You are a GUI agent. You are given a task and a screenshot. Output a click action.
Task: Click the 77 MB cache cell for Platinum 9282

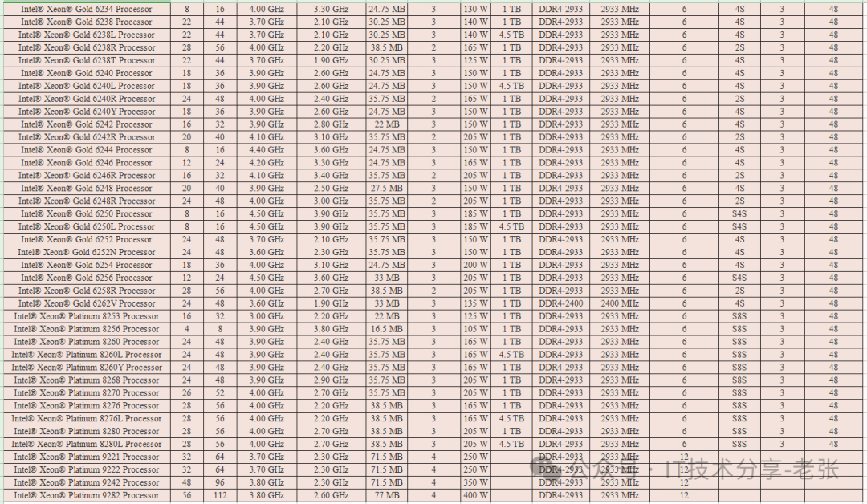(x=386, y=495)
